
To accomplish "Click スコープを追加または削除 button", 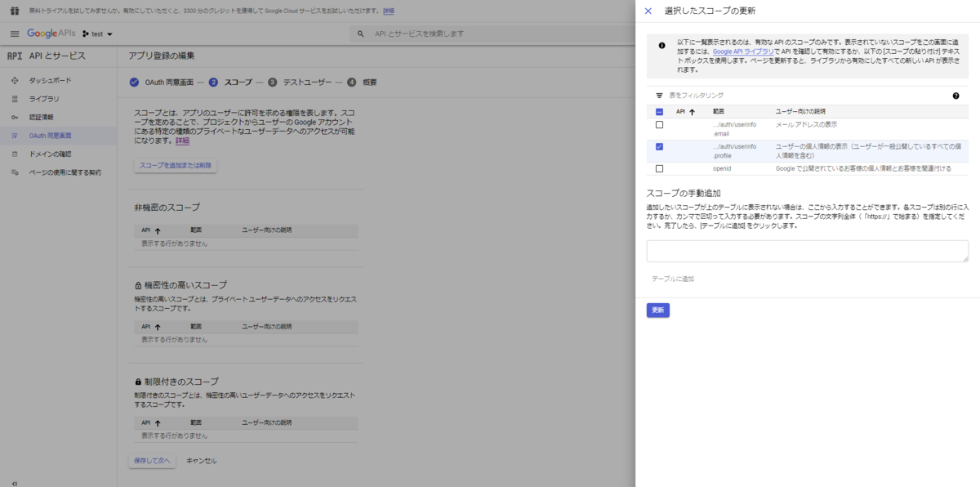I will pyautogui.click(x=176, y=166).
